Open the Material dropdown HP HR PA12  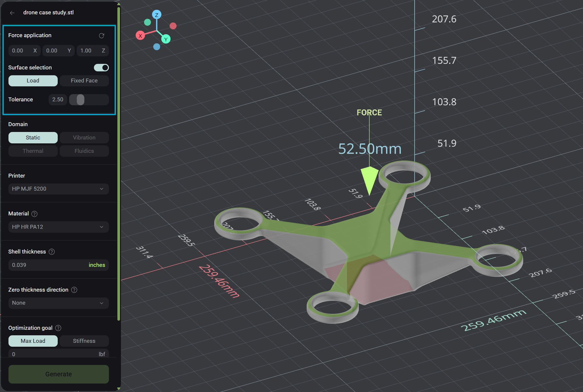[59, 227]
